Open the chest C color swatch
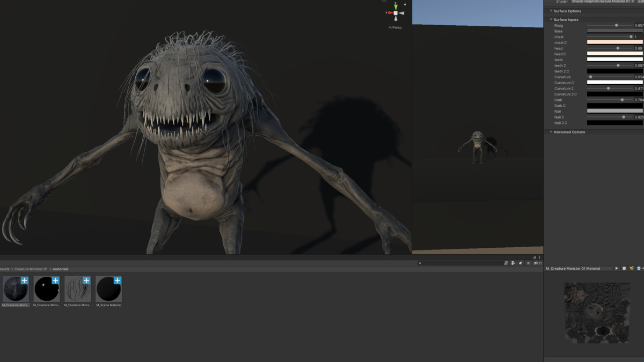This screenshot has height=362, width=644. pyautogui.click(x=614, y=42)
